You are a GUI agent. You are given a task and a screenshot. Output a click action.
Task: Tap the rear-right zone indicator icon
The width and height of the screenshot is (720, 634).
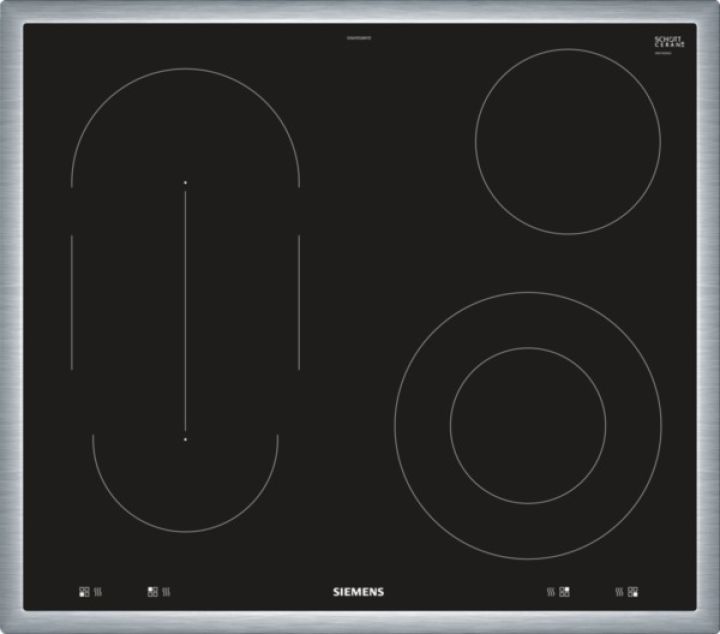564,592
